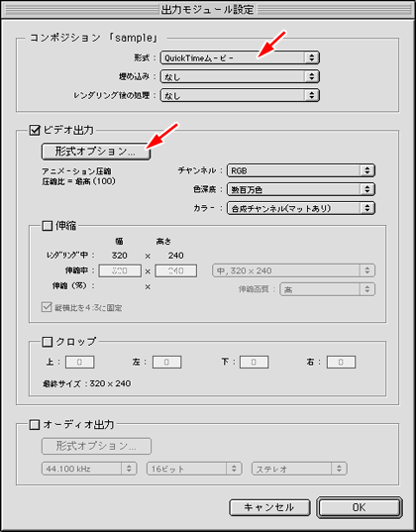416x532 pixels.
Task: Click the stretch height field showing 240
Action: [175, 270]
